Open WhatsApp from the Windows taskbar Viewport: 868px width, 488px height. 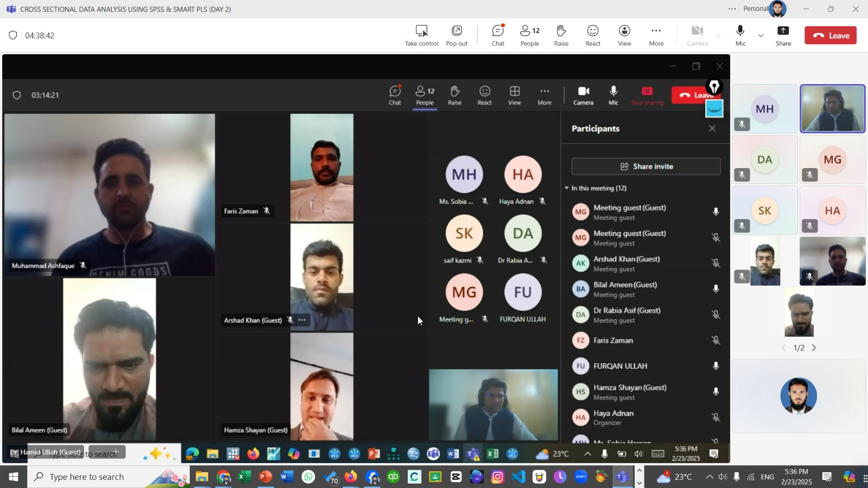click(x=308, y=477)
